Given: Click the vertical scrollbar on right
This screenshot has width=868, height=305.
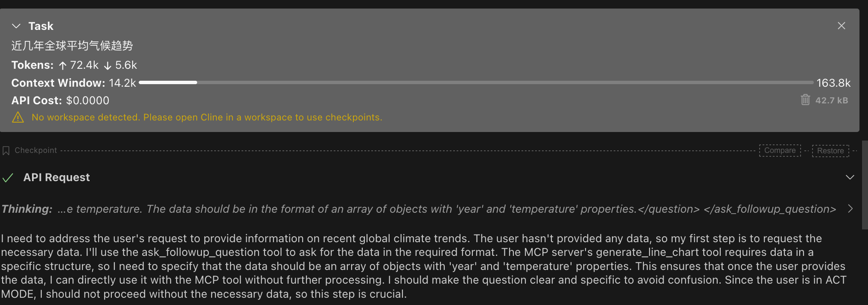Looking at the screenshot, I should 865,185.
